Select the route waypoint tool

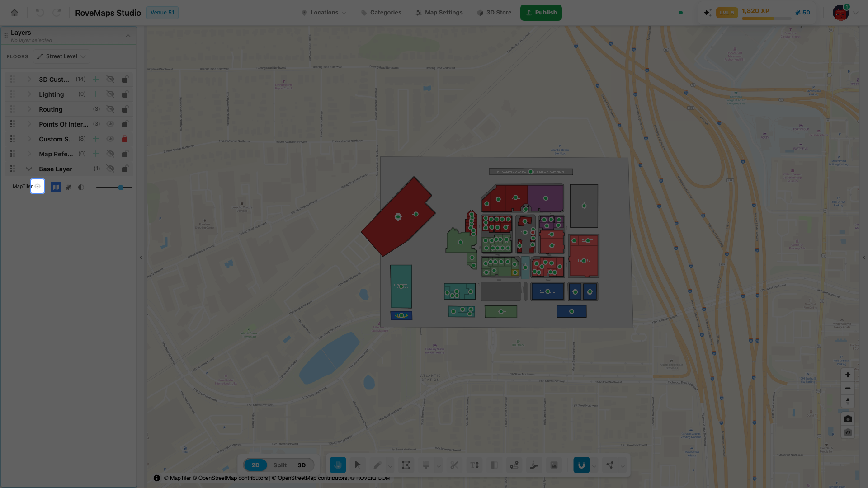click(x=514, y=465)
